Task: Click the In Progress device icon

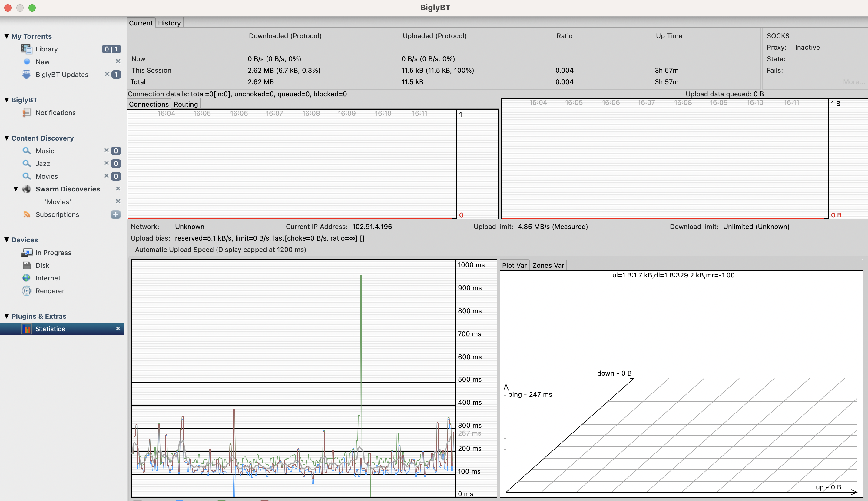Action: [x=26, y=253]
